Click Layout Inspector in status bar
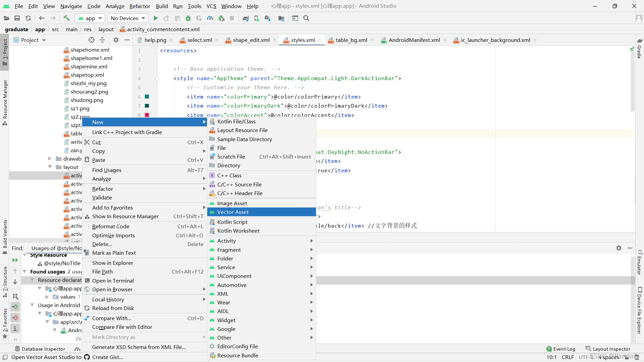 pyautogui.click(x=608, y=349)
